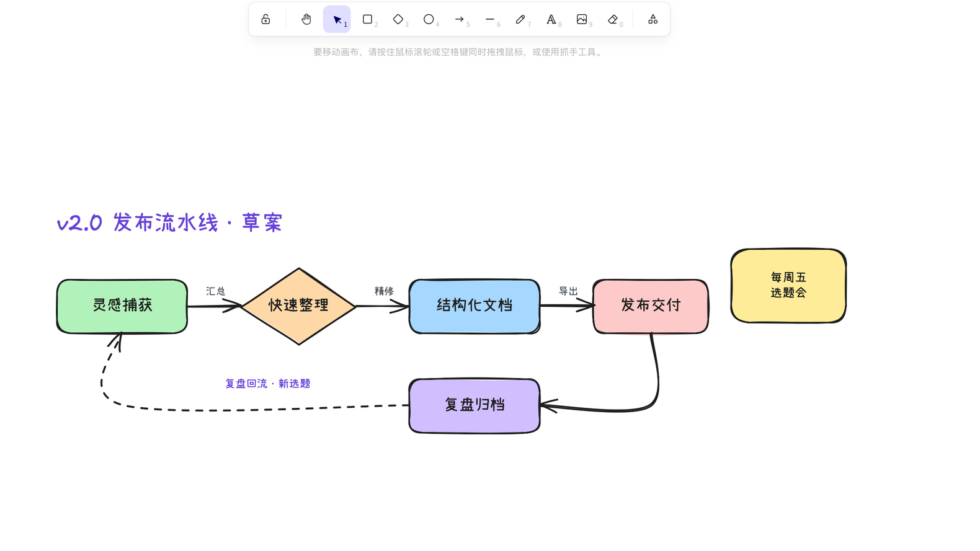
Task: Choose the Arrow drawing tool
Action: pyautogui.click(x=460, y=19)
